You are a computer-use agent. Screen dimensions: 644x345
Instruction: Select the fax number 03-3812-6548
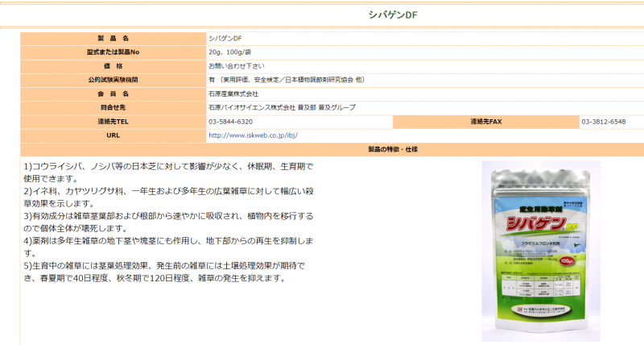point(603,122)
